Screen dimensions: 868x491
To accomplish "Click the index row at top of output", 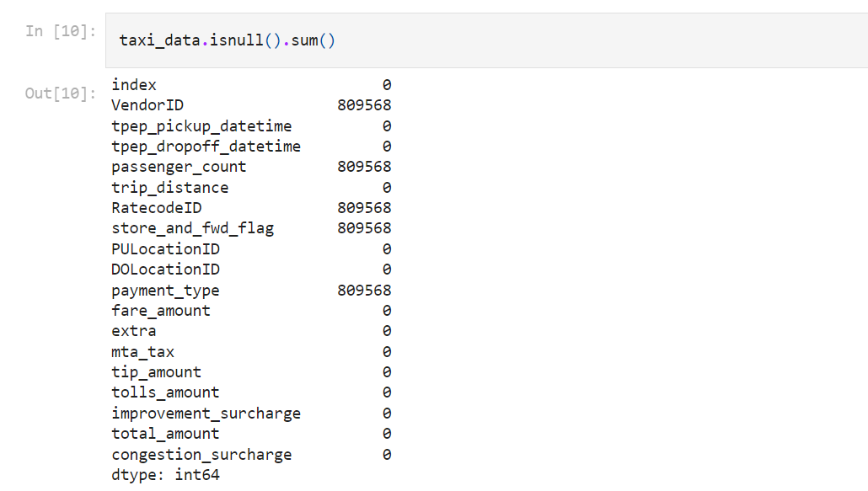I will [131, 84].
